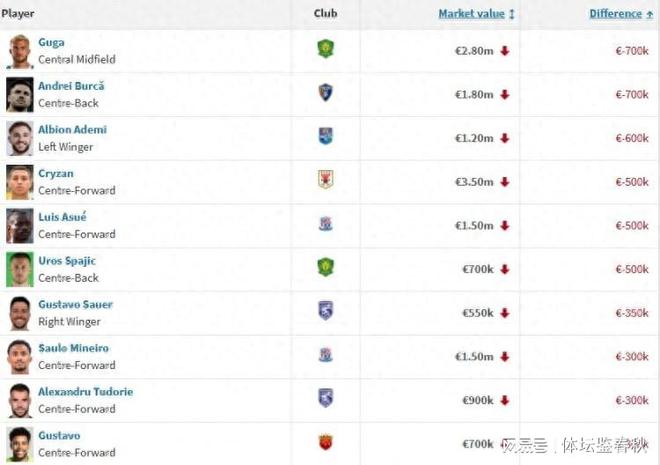Click the club crest in Guga's row
Viewport: 660px width, 465px height.
tap(325, 49)
